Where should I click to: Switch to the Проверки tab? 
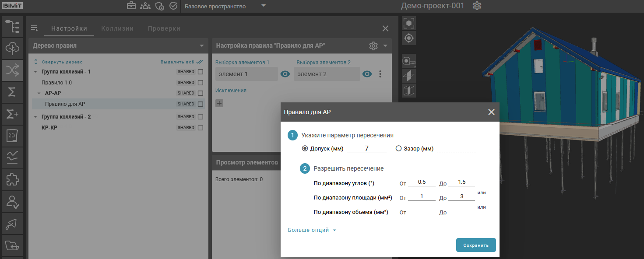(x=164, y=28)
